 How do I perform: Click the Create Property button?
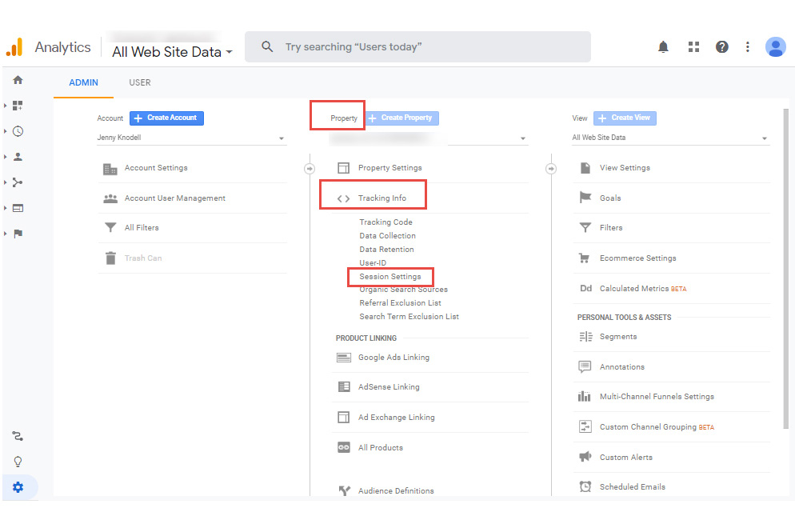pyautogui.click(x=402, y=118)
